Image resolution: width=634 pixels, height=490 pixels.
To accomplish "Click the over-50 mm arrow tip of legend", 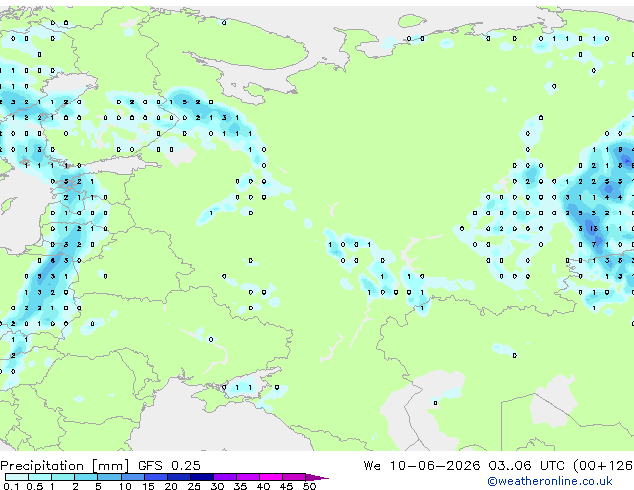I will tap(317, 477).
